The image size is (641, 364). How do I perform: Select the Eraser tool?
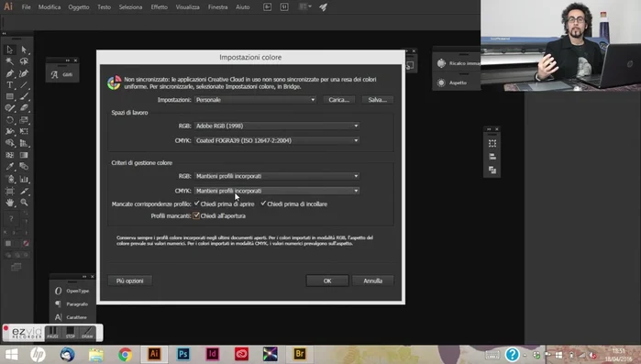[x=24, y=108]
